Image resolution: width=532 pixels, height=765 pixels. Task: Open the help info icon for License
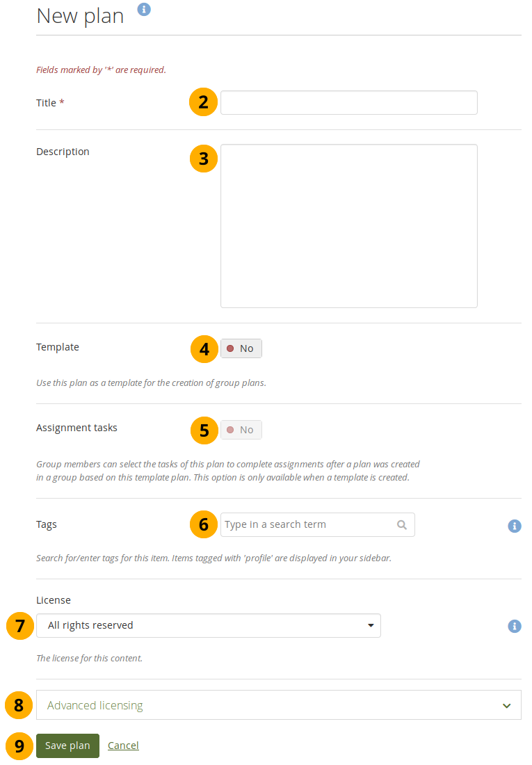(515, 626)
